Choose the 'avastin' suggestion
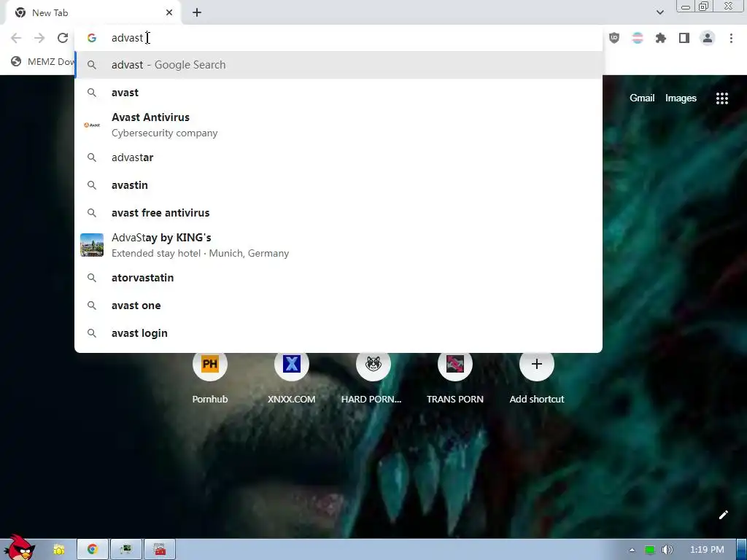Image resolution: width=747 pixels, height=560 pixels. pos(338,184)
